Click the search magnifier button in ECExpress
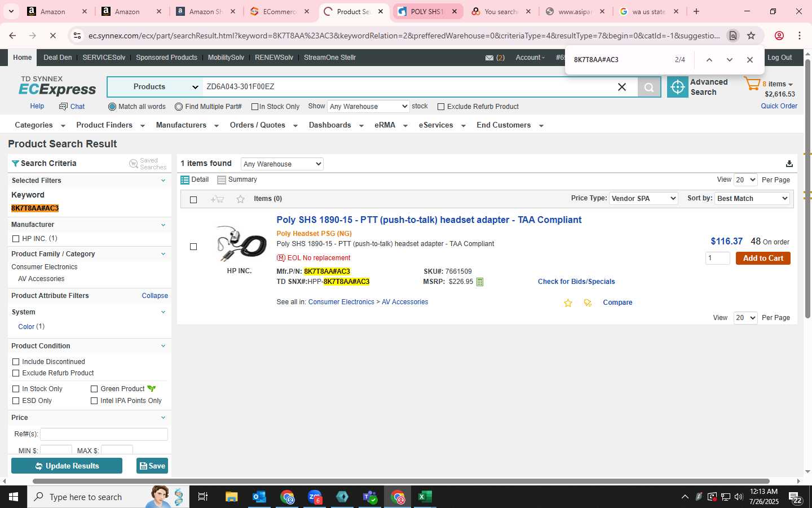This screenshot has height=508, width=812. point(649,87)
